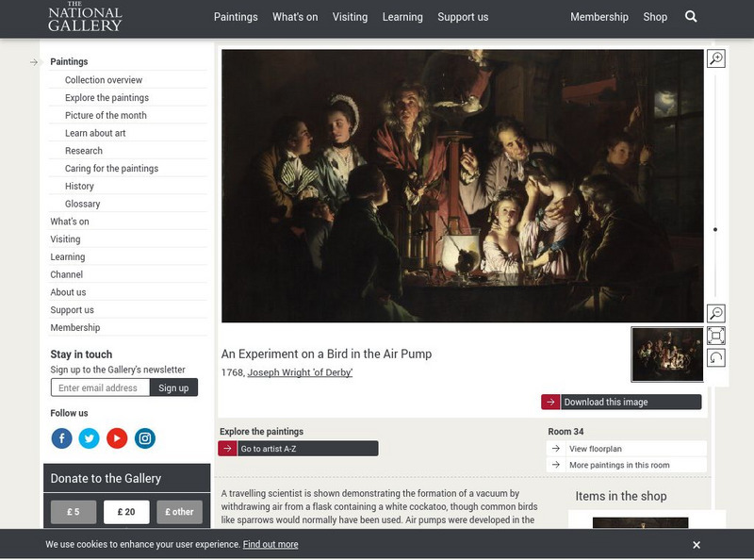The width and height of the screenshot is (754, 560).
Task: Click the zoom slider handle dot
Action: [x=715, y=229]
